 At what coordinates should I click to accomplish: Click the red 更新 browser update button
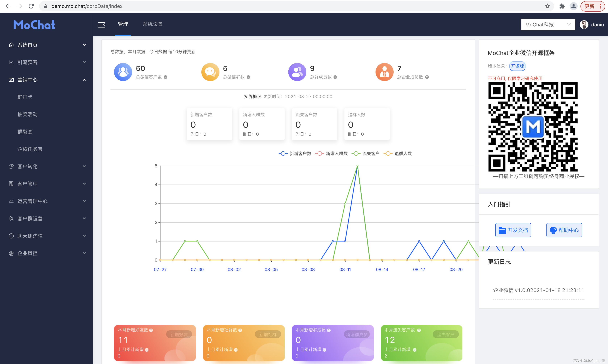593,6
